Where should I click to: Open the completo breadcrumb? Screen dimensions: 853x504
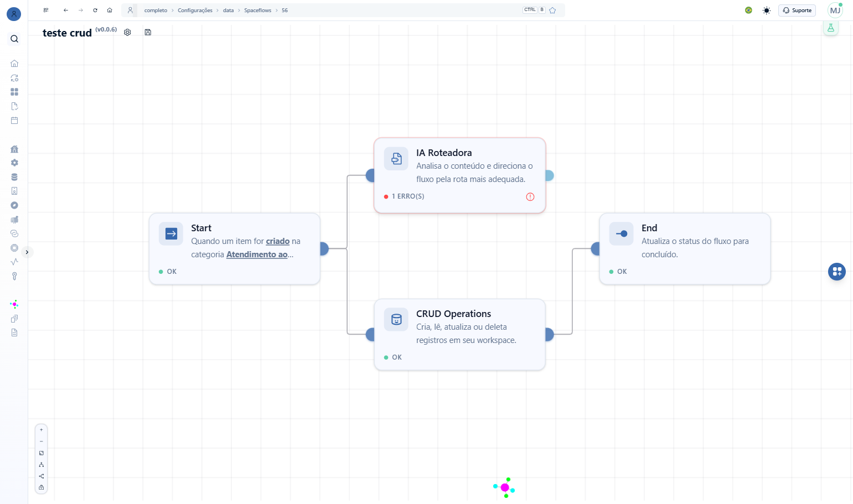pyautogui.click(x=156, y=11)
